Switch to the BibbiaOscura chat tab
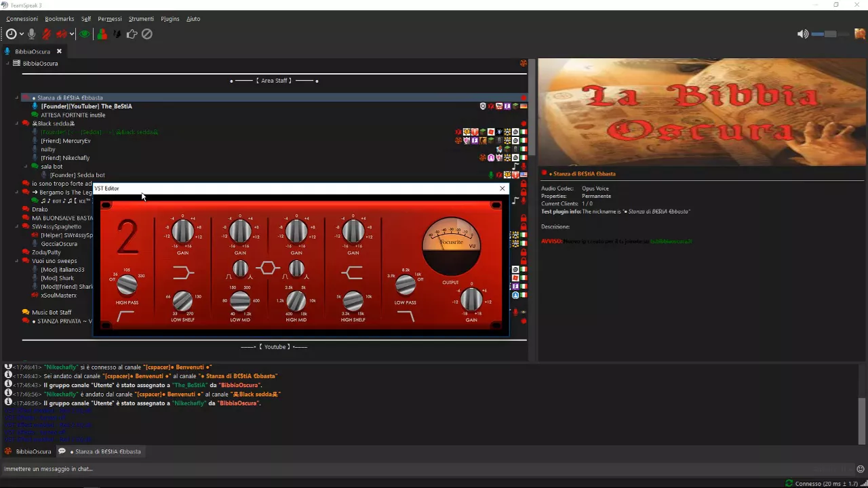The width and height of the screenshot is (868, 488). (x=28, y=451)
